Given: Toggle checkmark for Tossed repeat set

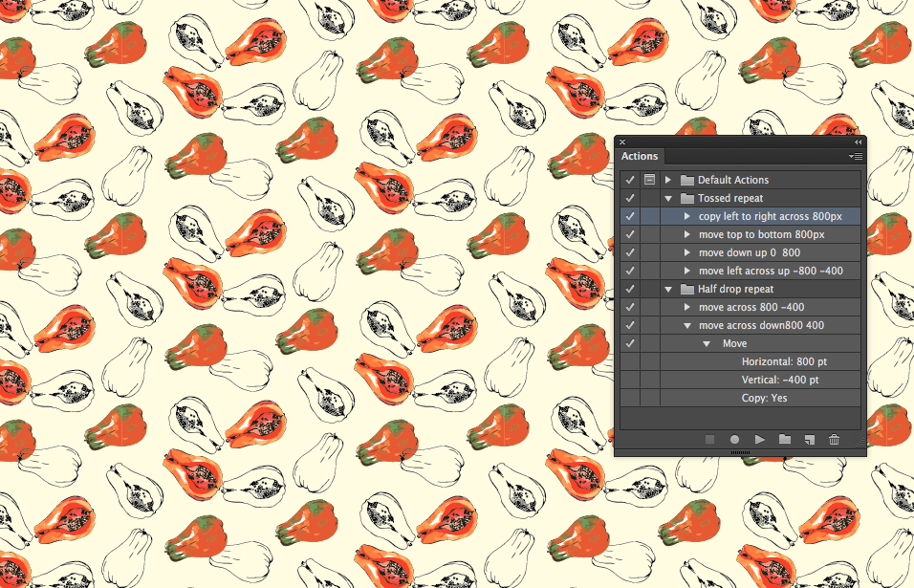Looking at the screenshot, I should 629,198.
